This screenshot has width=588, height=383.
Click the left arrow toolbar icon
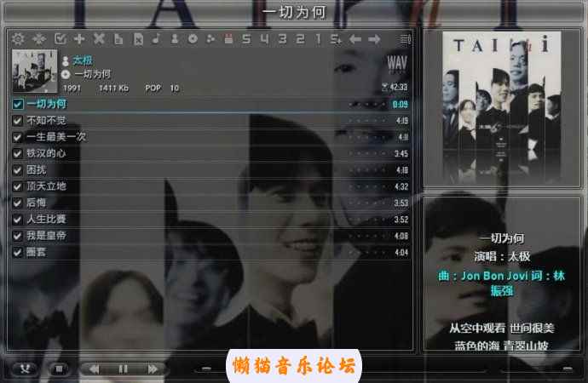[355, 39]
